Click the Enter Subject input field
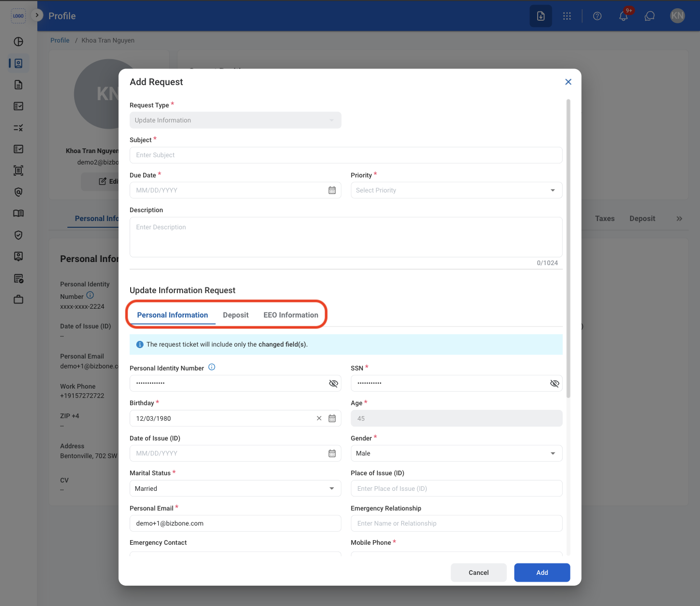Viewport: 700px width, 606px height. tap(346, 155)
